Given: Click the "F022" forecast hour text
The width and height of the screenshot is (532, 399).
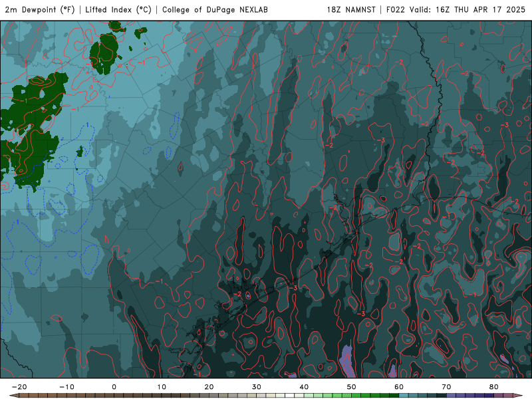Looking at the screenshot, I should point(396,10).
